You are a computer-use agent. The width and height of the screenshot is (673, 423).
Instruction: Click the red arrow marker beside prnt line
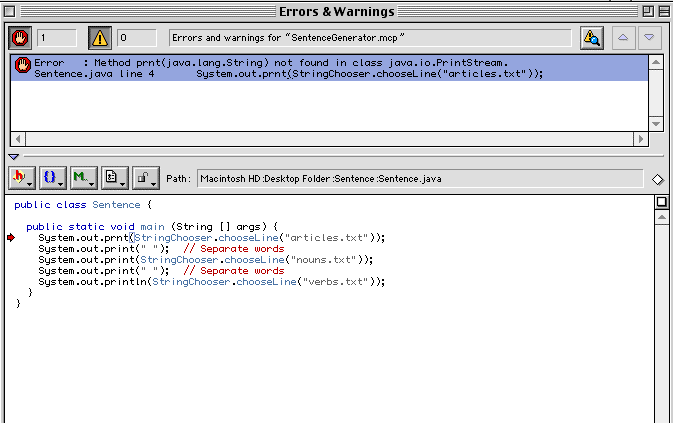pyautogui.click(x=11, y=238)
